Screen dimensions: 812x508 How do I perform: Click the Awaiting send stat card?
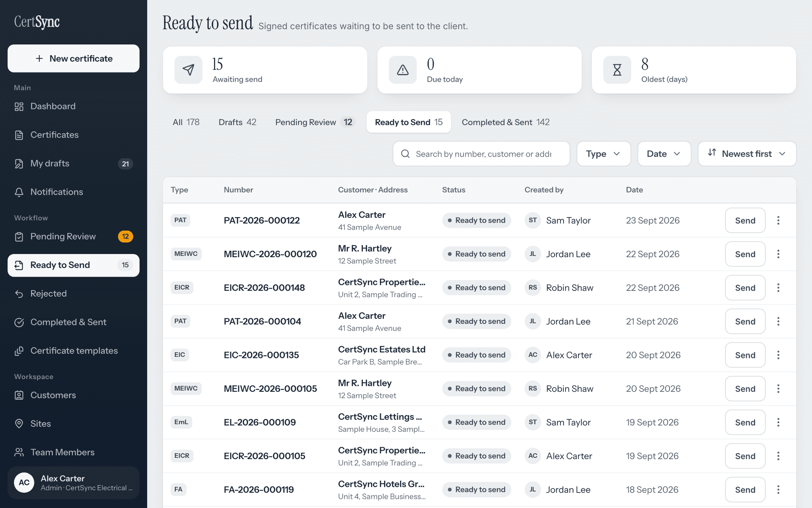tap(265, 70)
